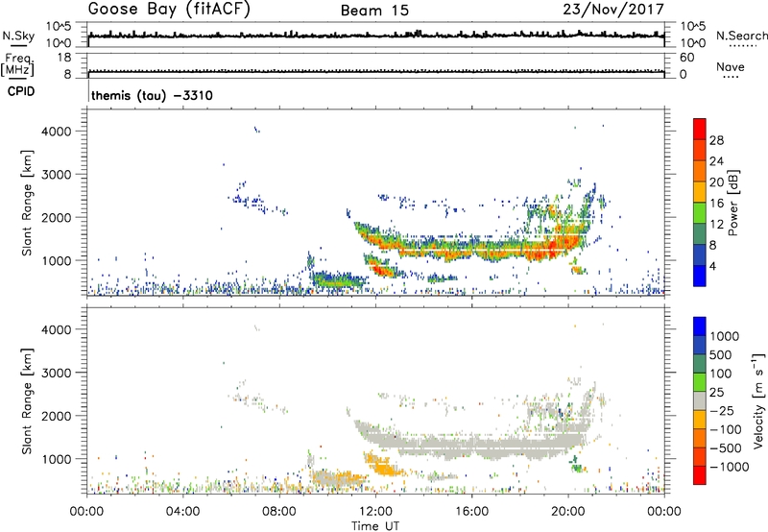Click the '4000' label on the Power plot axis
The image size is (768, 532).
coord(57,132)
